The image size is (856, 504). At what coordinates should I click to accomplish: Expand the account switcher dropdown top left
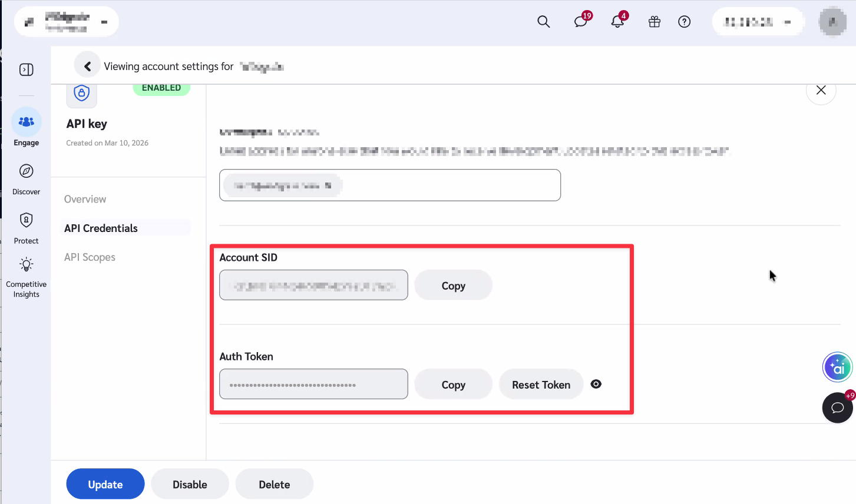pos(67,22)
